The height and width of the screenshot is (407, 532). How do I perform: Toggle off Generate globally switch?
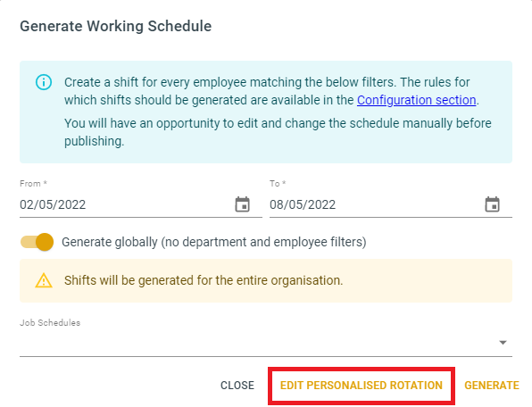37,242
